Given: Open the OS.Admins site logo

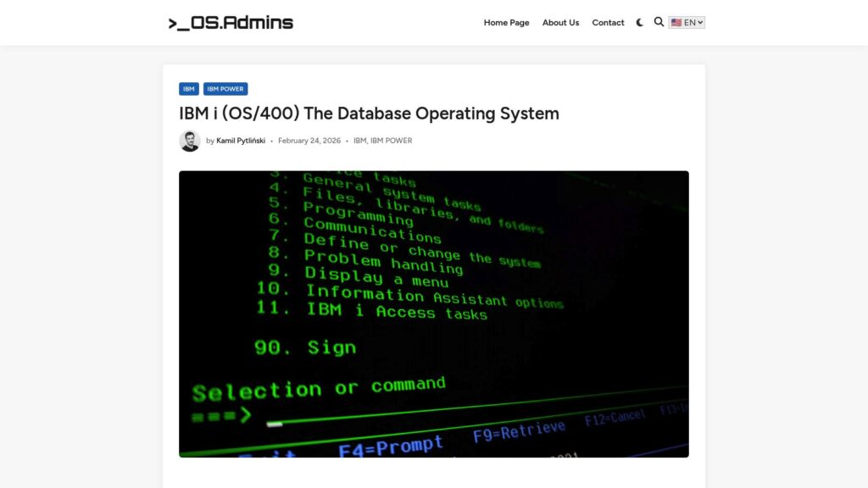Looking at the screenshot, I should [x=231, y=23].
